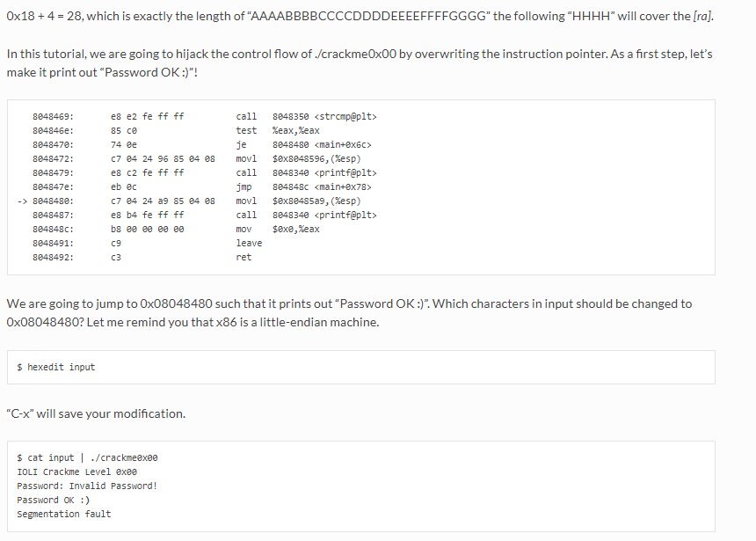Click the hex bytes "e8 e2 fe ff ff"
Image resolution: width=756 pixels, height=541 pixels.
pos(148,115)
